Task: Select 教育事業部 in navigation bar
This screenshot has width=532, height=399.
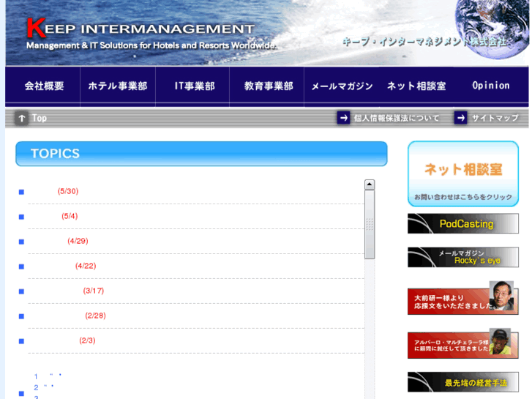Action: pos(269,86)
